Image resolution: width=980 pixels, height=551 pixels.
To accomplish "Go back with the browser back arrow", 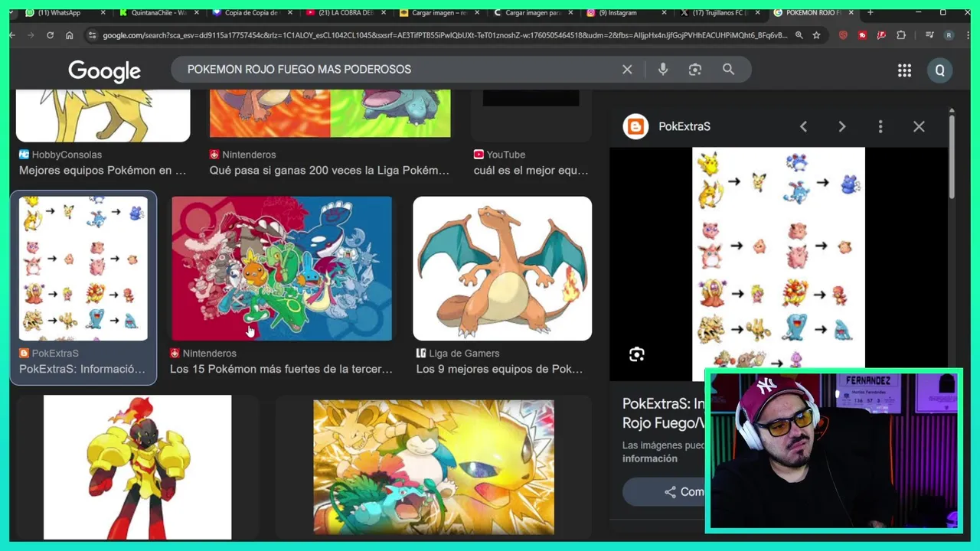I will 13,35.
